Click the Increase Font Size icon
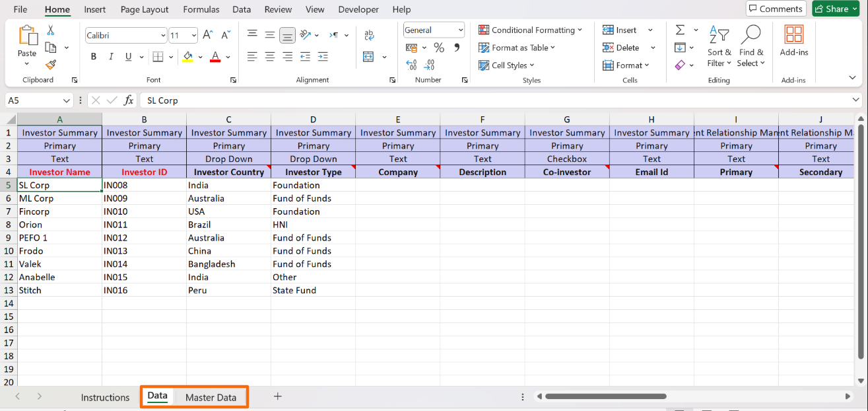 (x=208, y=35)
